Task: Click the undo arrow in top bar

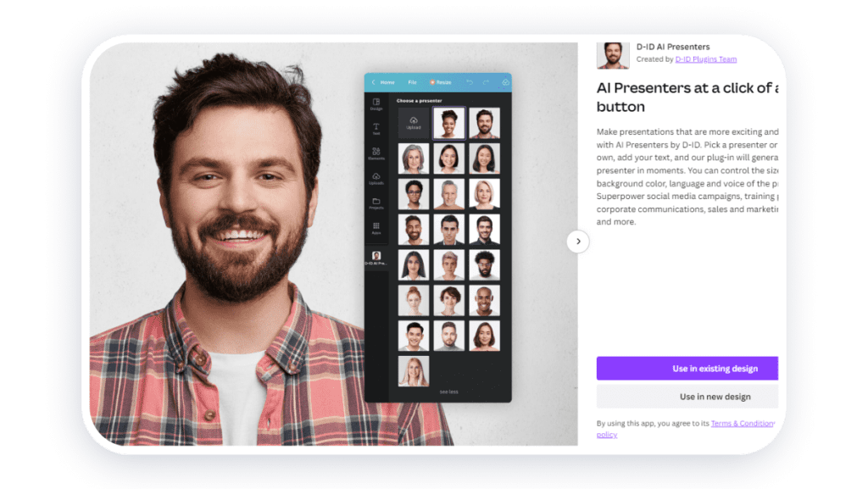Action: (468, 82)
